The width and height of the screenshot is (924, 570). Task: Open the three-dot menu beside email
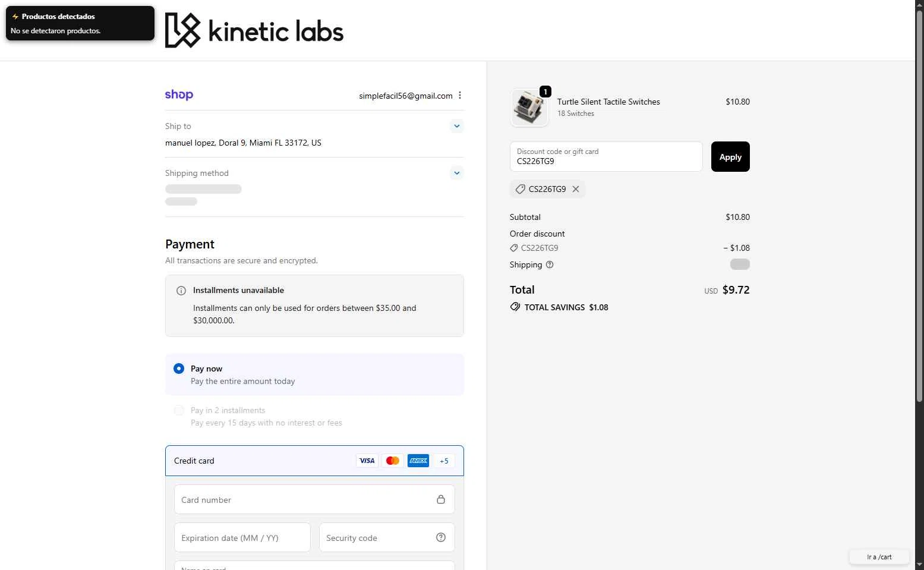pos(460,95)
